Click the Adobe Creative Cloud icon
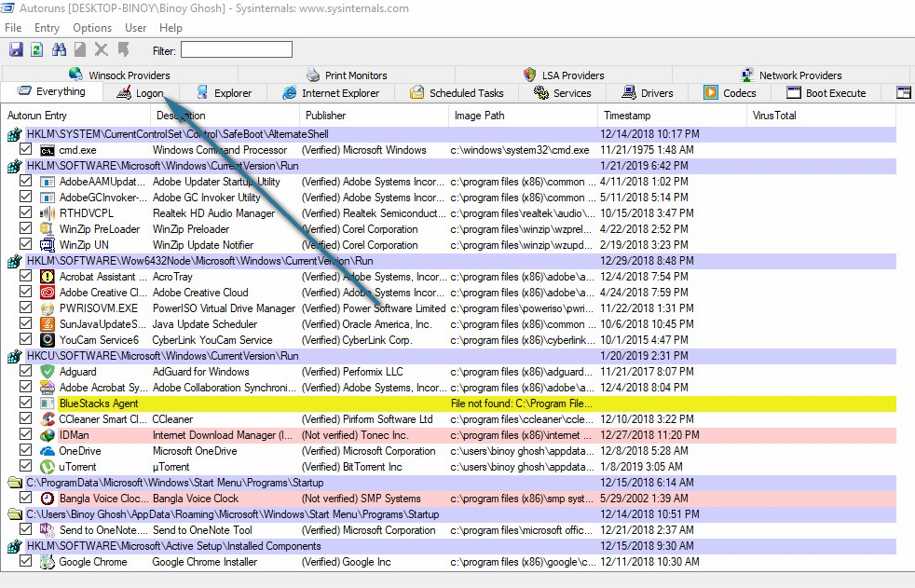The image size is (915, 588). (48, 293)
